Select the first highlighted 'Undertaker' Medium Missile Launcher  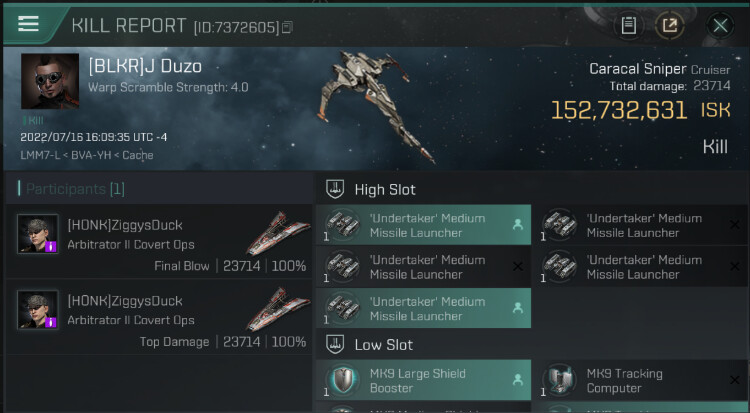pos(424,225)
